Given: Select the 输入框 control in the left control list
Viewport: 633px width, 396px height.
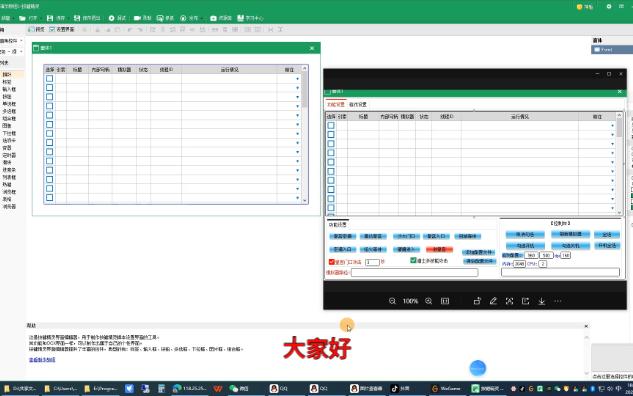Looking at the screenshot, I should pos(9,89).
